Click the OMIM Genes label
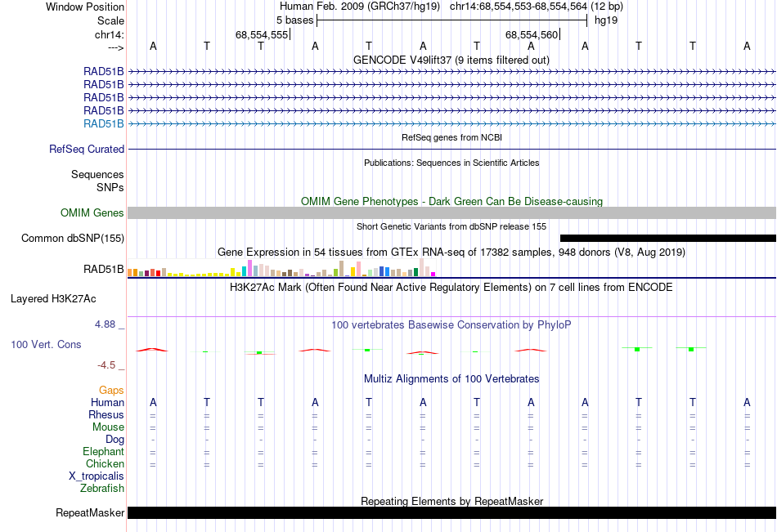Image resolution: width=777 pixels, height=532 pixels. click(x=92, y=213)
